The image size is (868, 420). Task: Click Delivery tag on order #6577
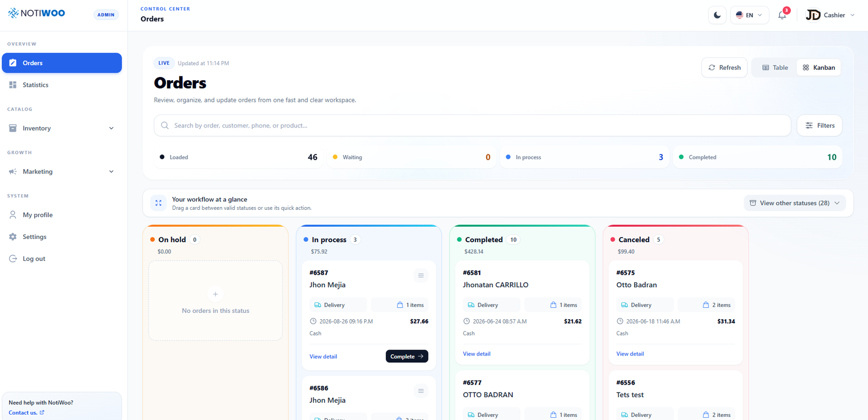[x=492, y=415]
